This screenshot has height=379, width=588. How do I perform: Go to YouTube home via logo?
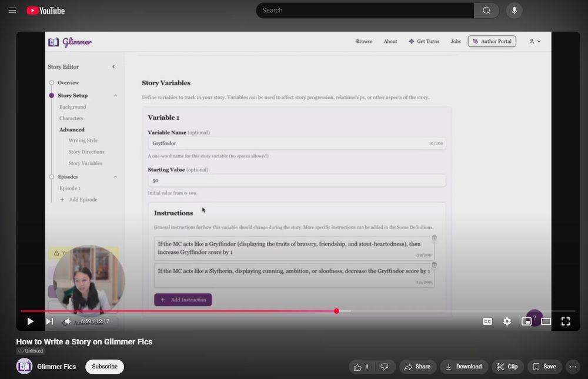pyautogui.click(x=46, y=11)
